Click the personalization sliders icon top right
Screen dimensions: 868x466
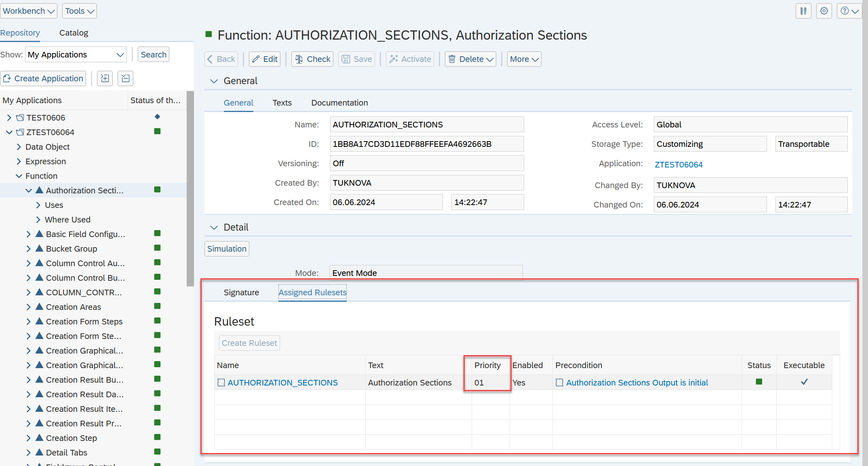click(803, 11)
